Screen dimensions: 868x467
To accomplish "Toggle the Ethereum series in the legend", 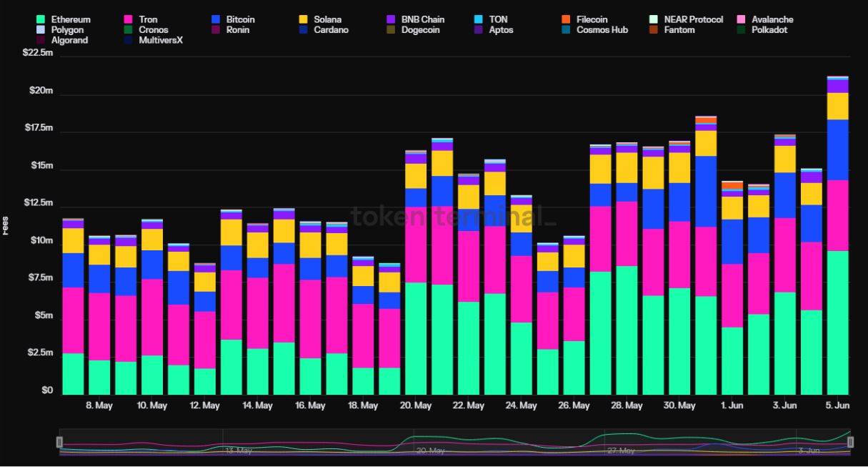I will [x=63, y=19].
